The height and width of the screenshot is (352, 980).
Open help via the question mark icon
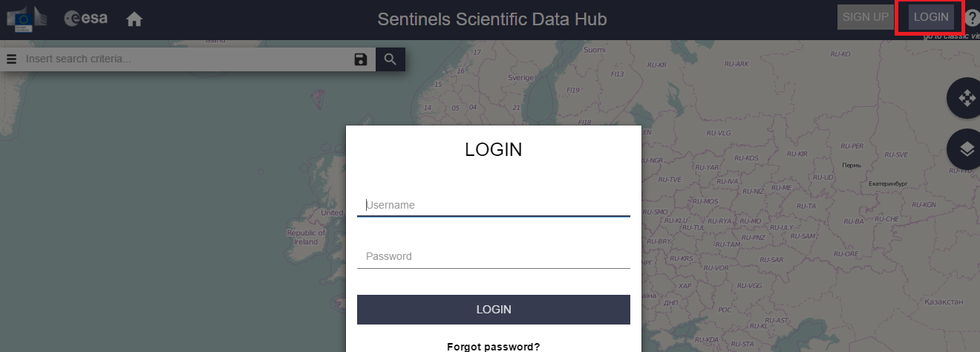(x=972, y=19)
